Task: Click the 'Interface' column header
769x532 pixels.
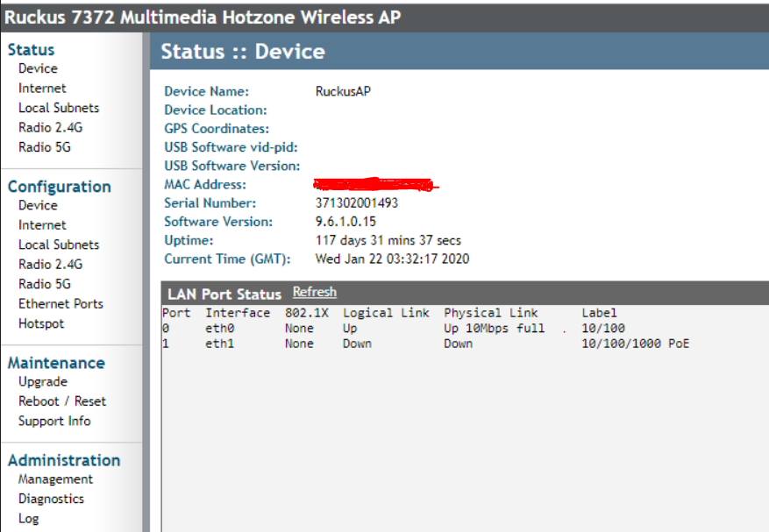Action: point(238,313)
